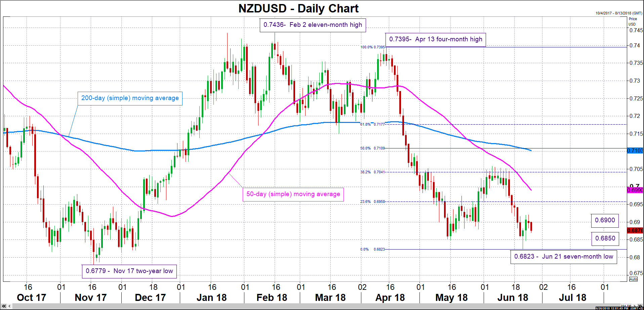The width and height of the screenshot is (644, 310).
Task: Select the Jun 21 seven-month low annotation
Action: [x=564, y=257]
